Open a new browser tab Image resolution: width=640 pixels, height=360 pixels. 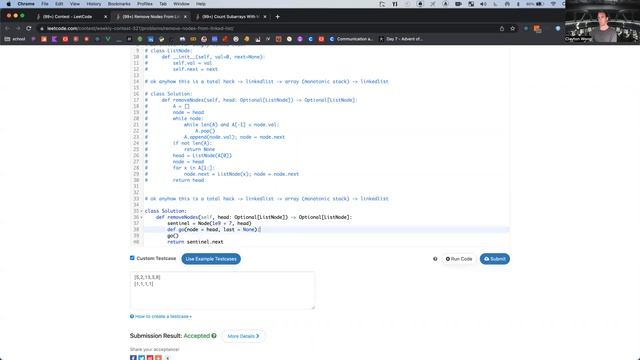(x=278, y=17)
